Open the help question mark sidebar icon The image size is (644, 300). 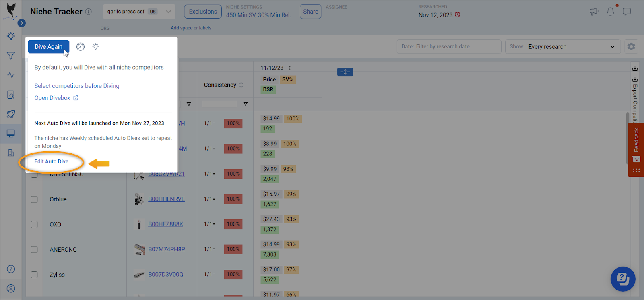point(11,269)
